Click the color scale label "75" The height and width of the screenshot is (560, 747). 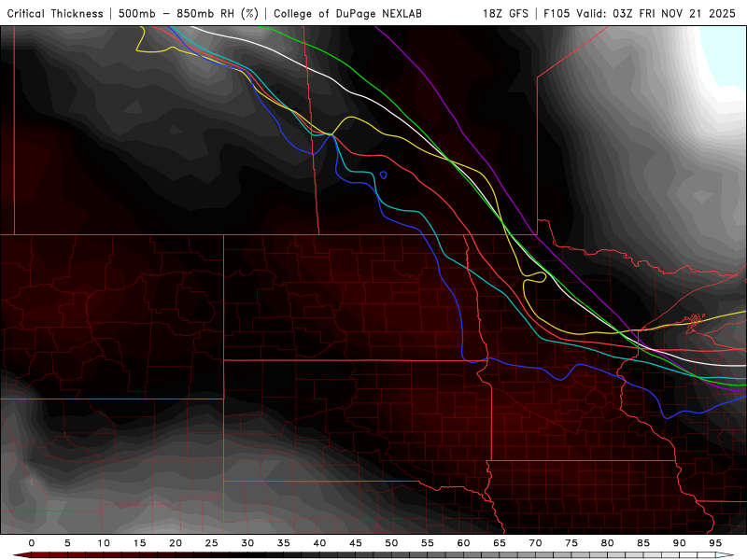point(571,543)
